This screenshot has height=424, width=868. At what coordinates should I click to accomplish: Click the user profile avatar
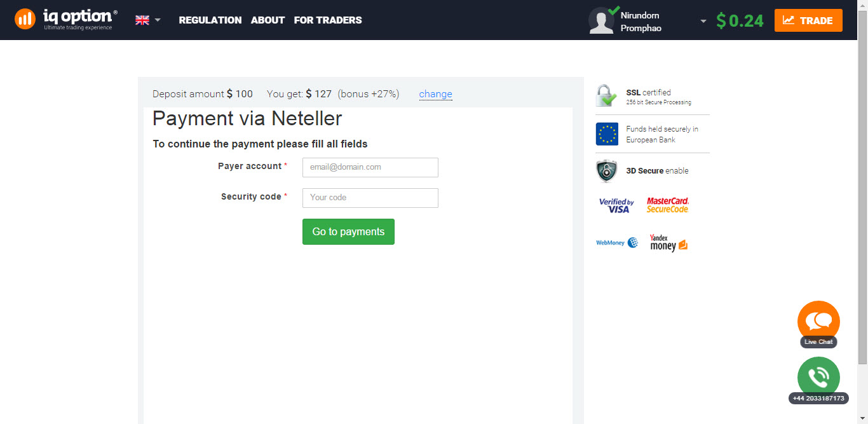(x=602, y=20)
